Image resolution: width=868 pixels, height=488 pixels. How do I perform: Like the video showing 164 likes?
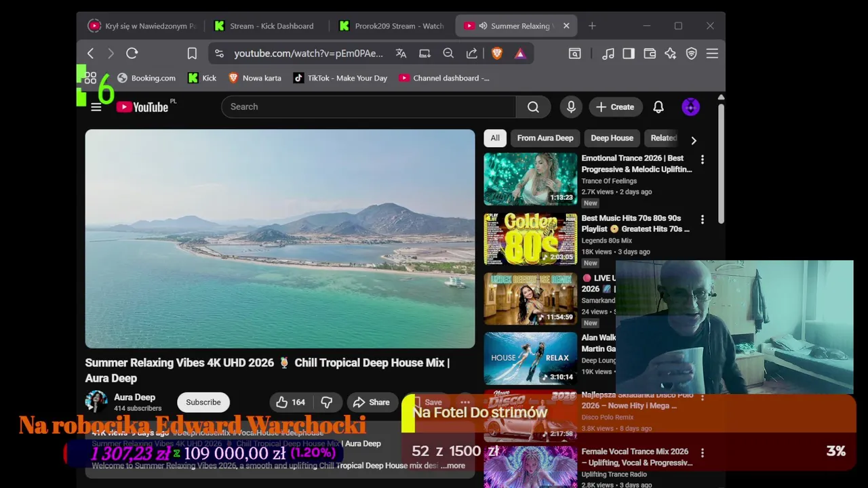coord(290,403)
